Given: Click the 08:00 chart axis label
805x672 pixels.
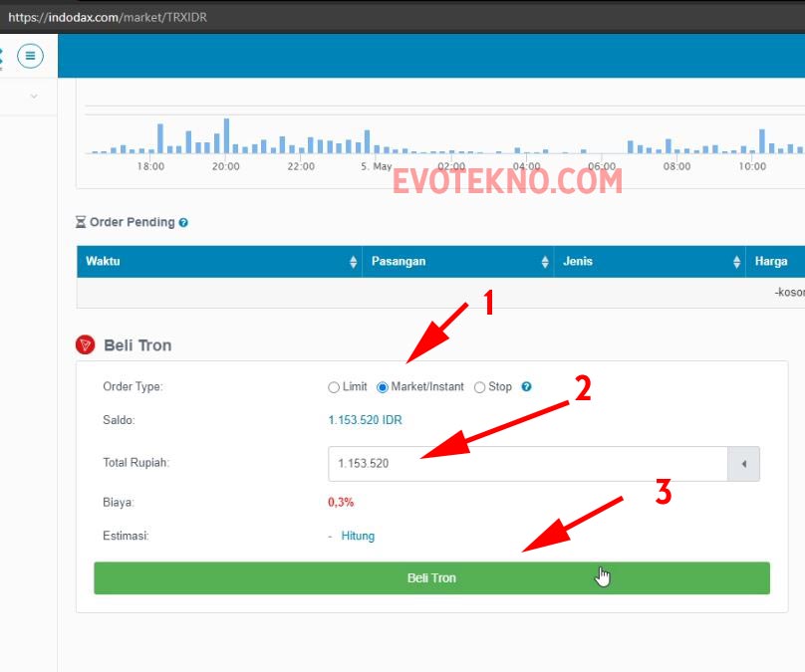Looking at the screenshot, I should (x=676, y=166).
